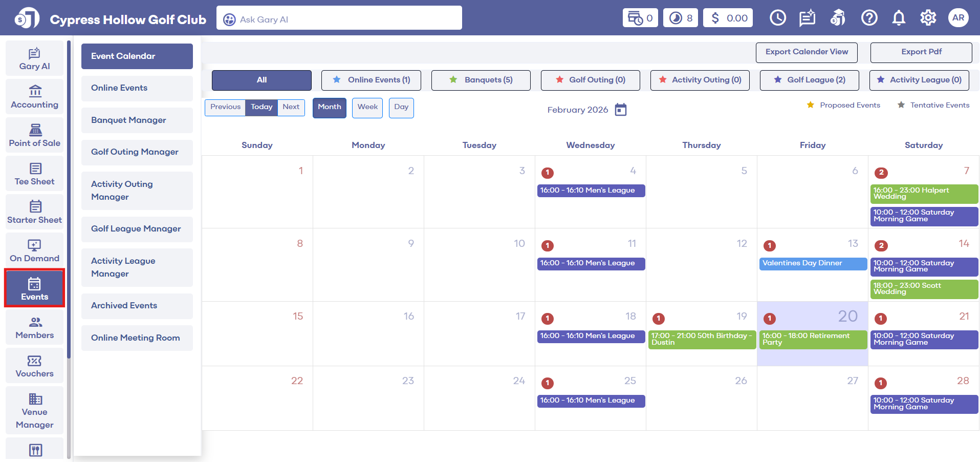Screen dimensions: 980x462
Task: Click the help question mark icon
Action: (x=869, y=18)
